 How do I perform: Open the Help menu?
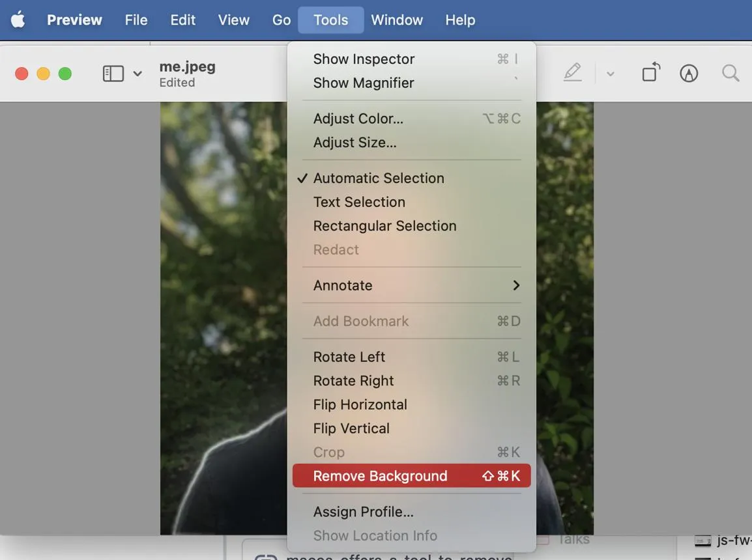460,20
